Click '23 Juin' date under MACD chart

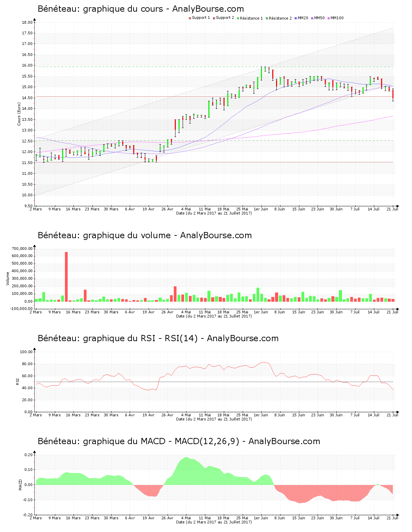(x=318, y=518)
